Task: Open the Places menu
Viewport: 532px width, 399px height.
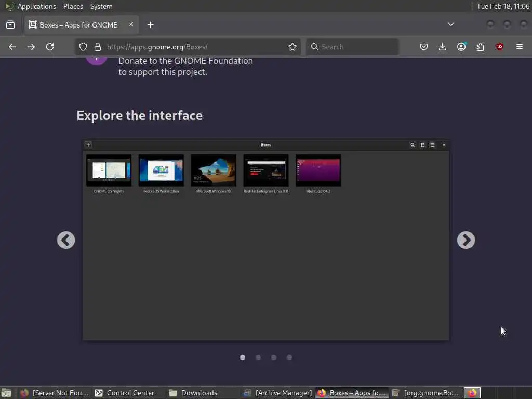Action: [x=73, y=6]
